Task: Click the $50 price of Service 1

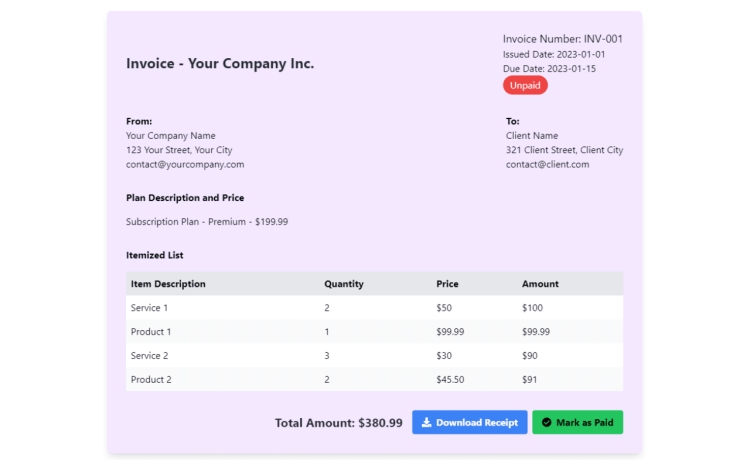Action: tap(443, 308)
